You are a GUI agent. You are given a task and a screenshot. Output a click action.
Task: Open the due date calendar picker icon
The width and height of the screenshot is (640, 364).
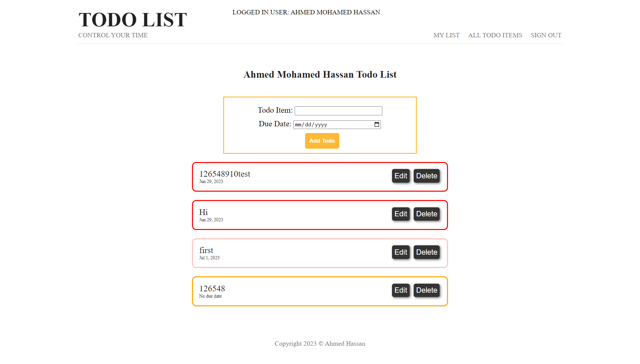click(377, 125)
